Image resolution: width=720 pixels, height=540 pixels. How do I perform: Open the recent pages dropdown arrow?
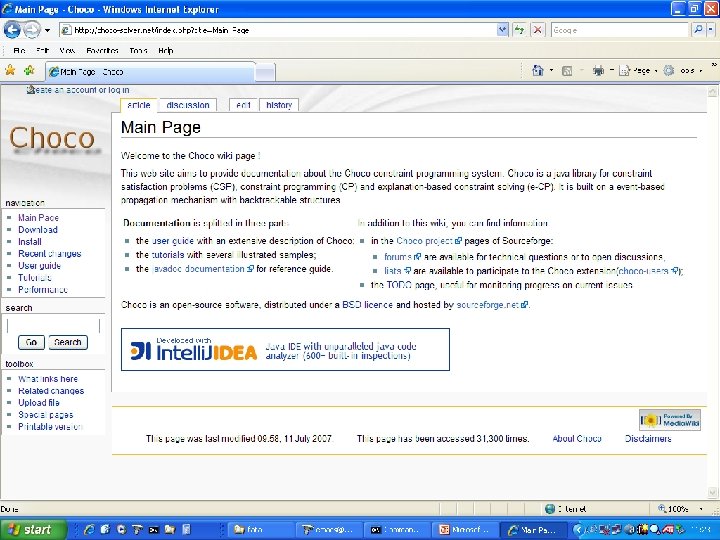coord(47,31)
